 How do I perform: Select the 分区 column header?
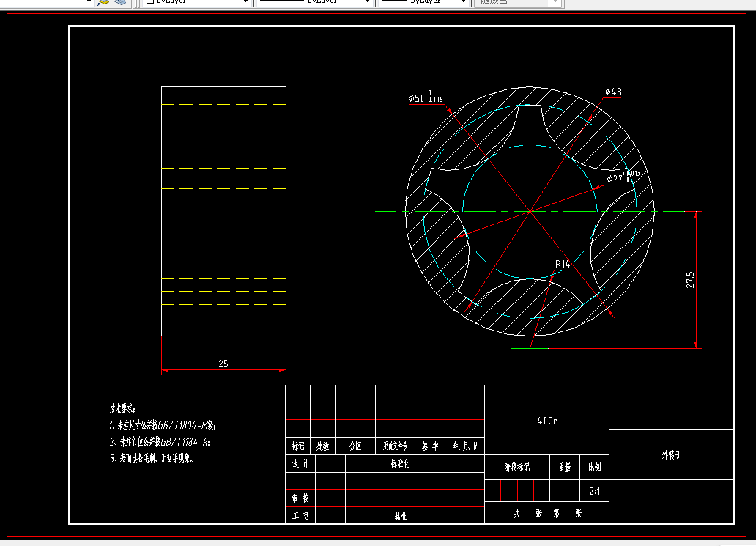[x=355, y=446]
